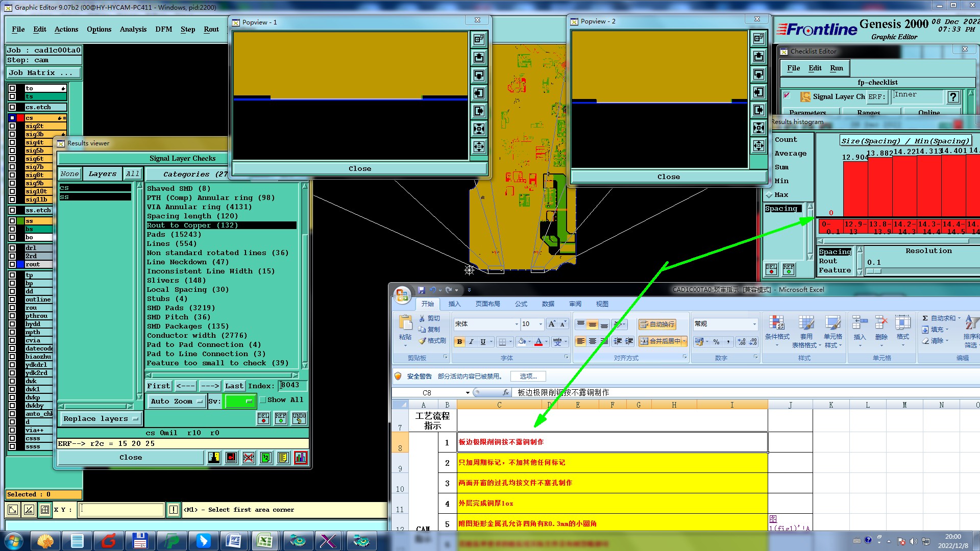
Task: Open the Word icon in the taskbar
Action: [233, 541]
